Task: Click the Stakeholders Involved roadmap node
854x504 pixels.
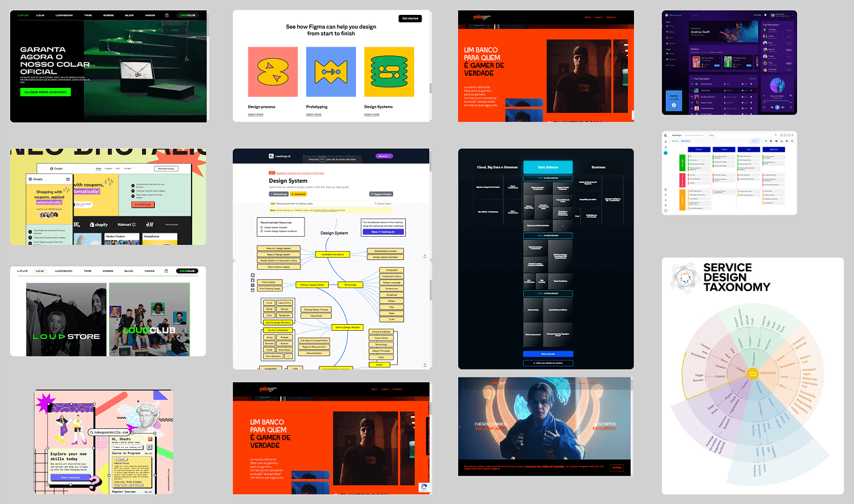Action: point(386,251)
